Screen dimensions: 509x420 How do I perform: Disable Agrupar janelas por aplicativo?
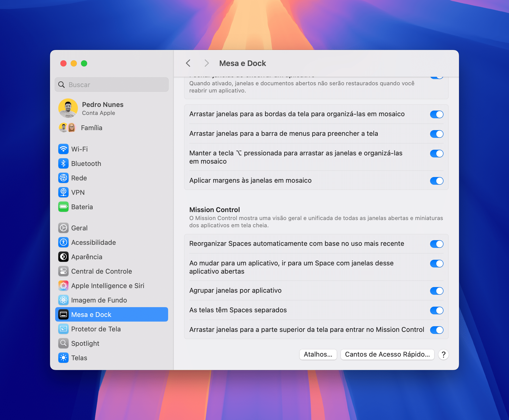coord(437,291)
